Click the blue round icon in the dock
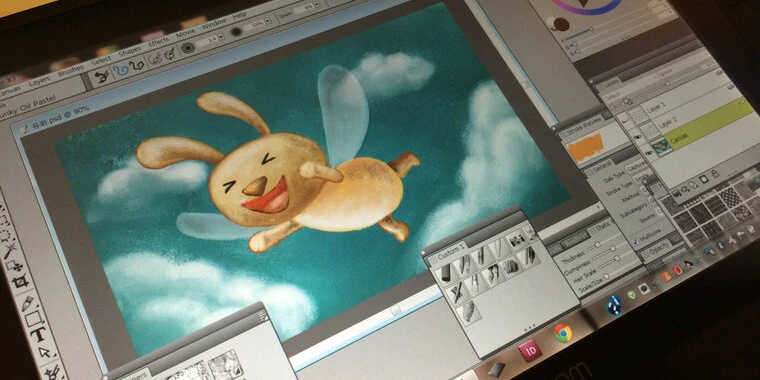 (614, 305)
